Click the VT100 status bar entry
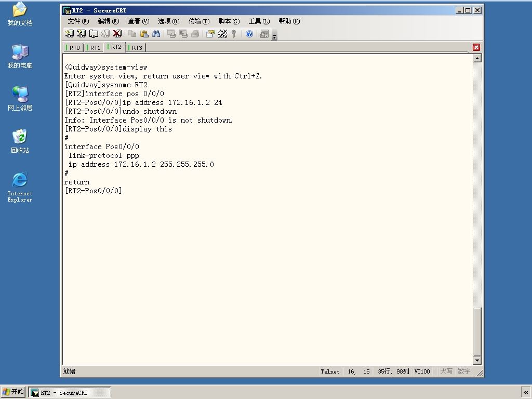Viewport: 532px width, 399px height. pos(422,371)
